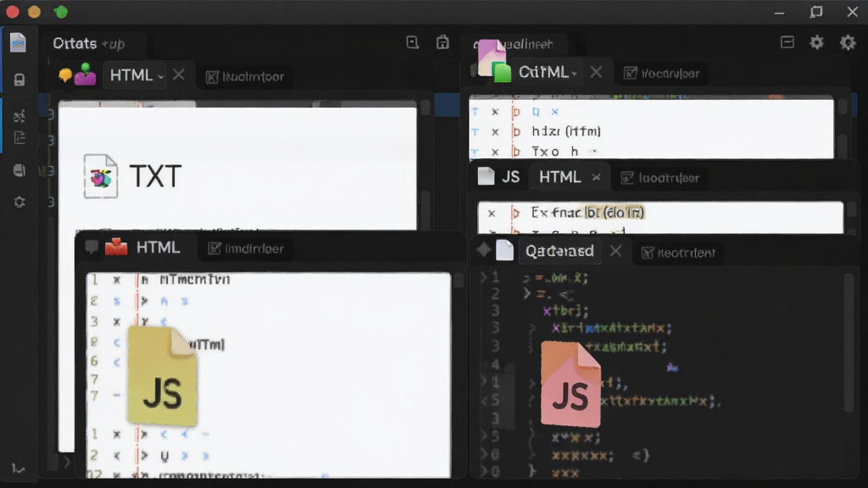Close the Qadaraed tab

pyautogui.click(x=615, y=251)
